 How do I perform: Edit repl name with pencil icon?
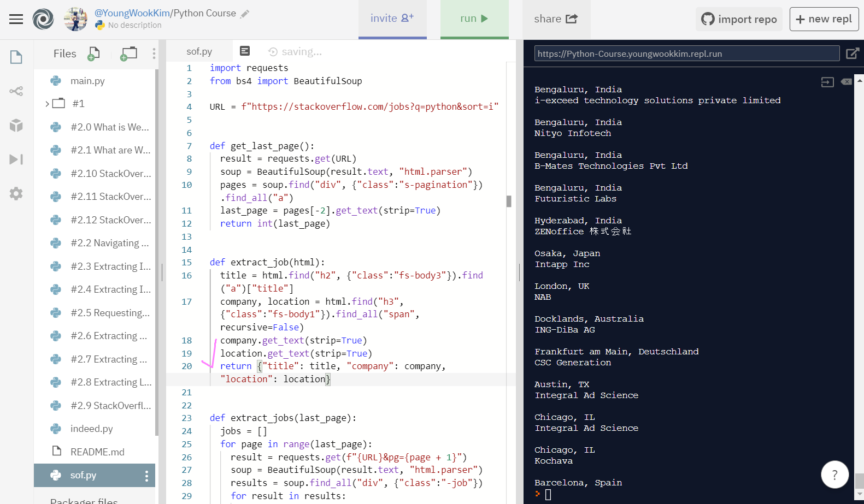click(245, 14)
